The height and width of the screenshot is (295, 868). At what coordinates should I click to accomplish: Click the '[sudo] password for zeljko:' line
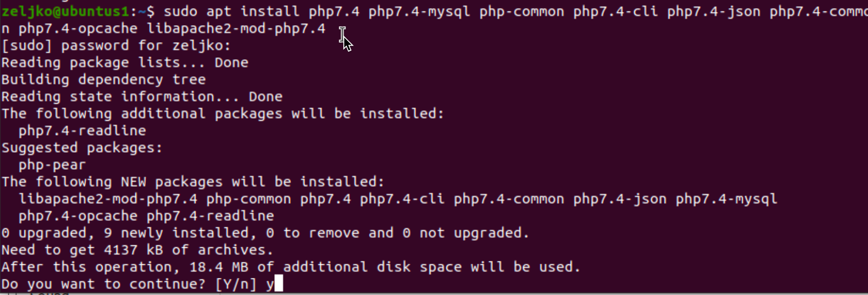pyautogui.click(x=116, y=45)
